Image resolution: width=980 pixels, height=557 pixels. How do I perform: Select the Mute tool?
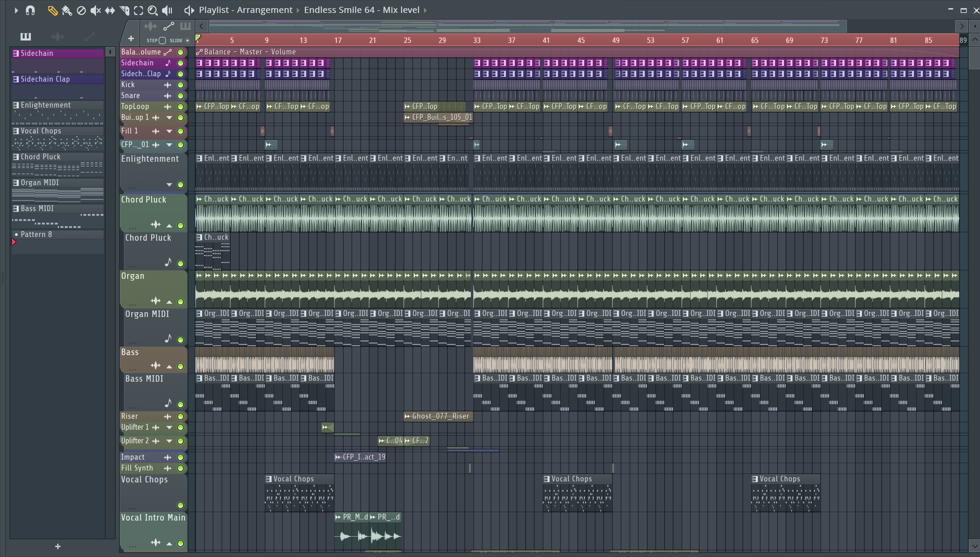coord(96,10)
